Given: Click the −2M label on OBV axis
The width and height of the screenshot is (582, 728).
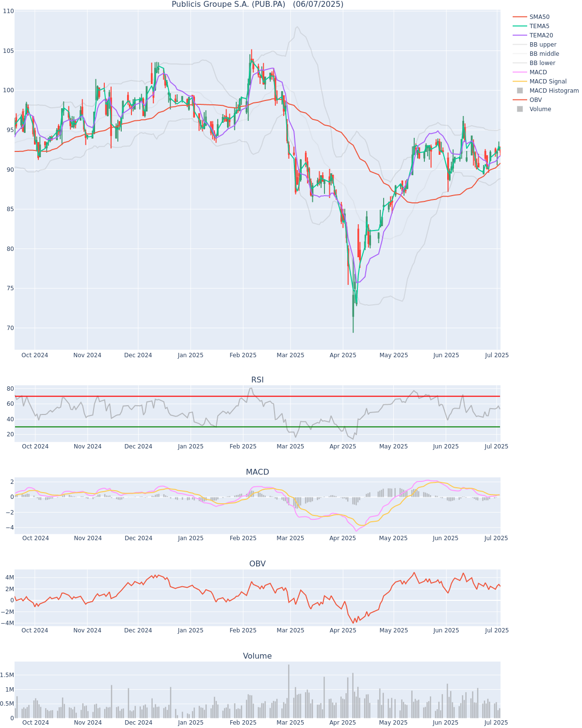Looking at the screenshot, I should coord(8,612).
